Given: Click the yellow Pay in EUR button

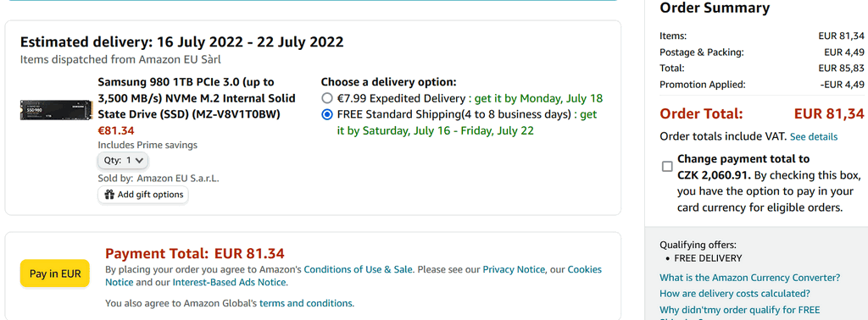Looking at the screenshot, I should tap(55, 273).
